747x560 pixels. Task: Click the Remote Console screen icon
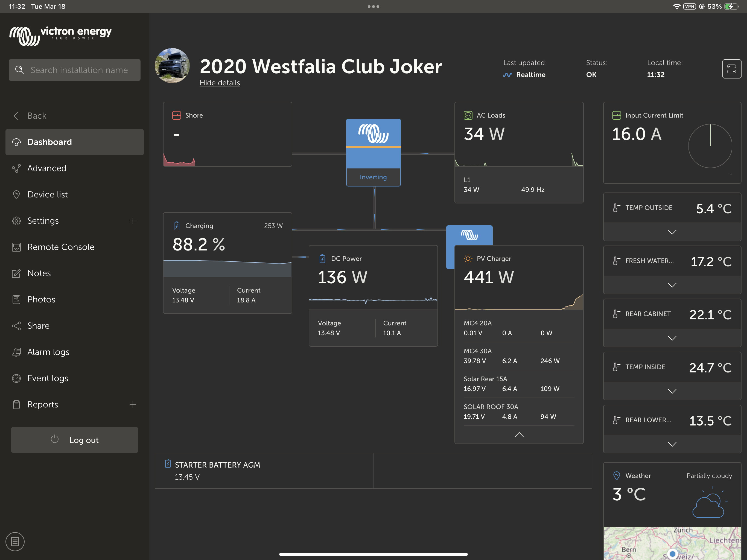[x=16, y=247]
